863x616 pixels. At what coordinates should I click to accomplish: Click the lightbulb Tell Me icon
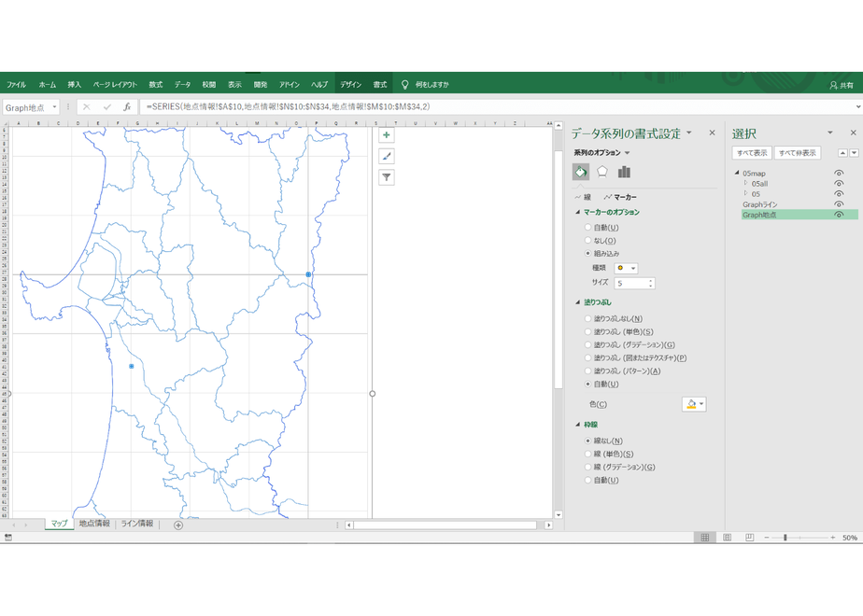(x=405, y=85)
